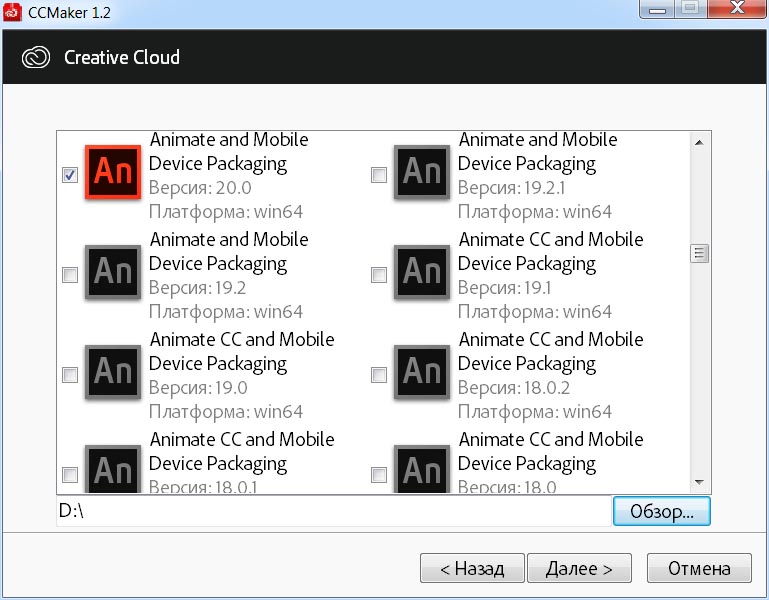Click the list scrollbar down arrow
This screenshot has height=600, width=769.
point(699,482)
